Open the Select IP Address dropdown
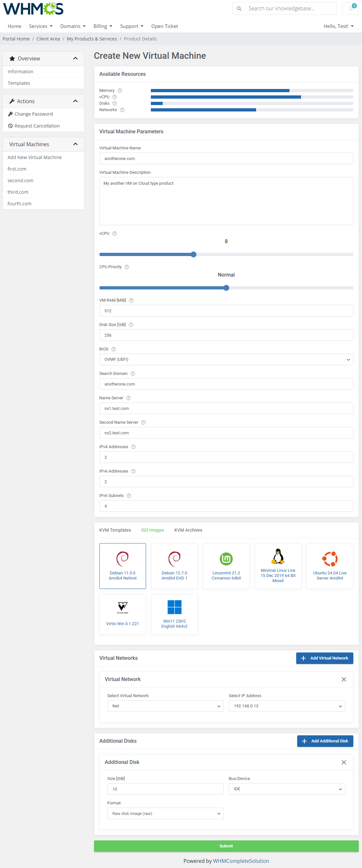 287,706
